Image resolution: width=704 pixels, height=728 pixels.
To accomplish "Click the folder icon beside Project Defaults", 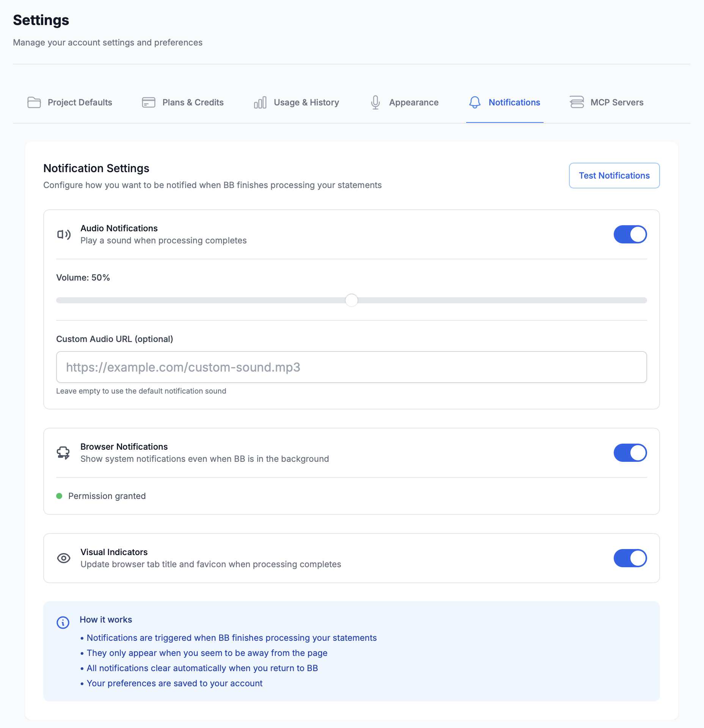I will [x=34, y=102].
